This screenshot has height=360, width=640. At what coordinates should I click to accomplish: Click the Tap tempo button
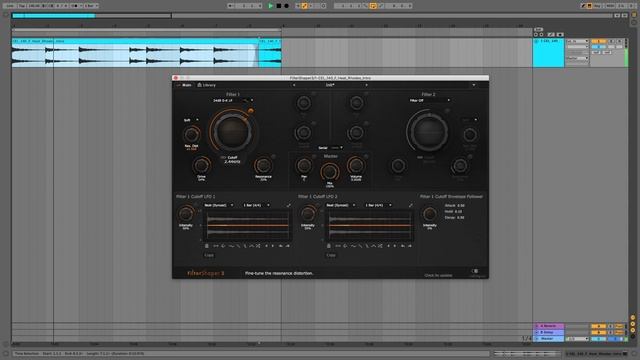pos(22,6)
